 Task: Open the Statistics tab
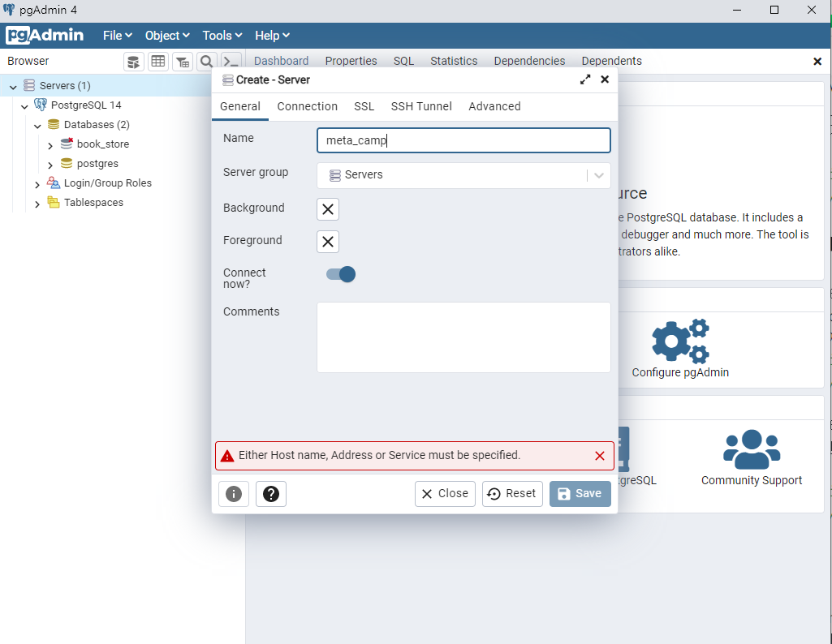(x=454, y=61)
